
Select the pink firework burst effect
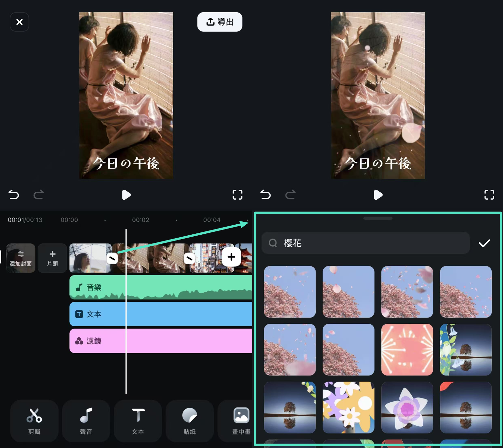click(x=407, y=350)
